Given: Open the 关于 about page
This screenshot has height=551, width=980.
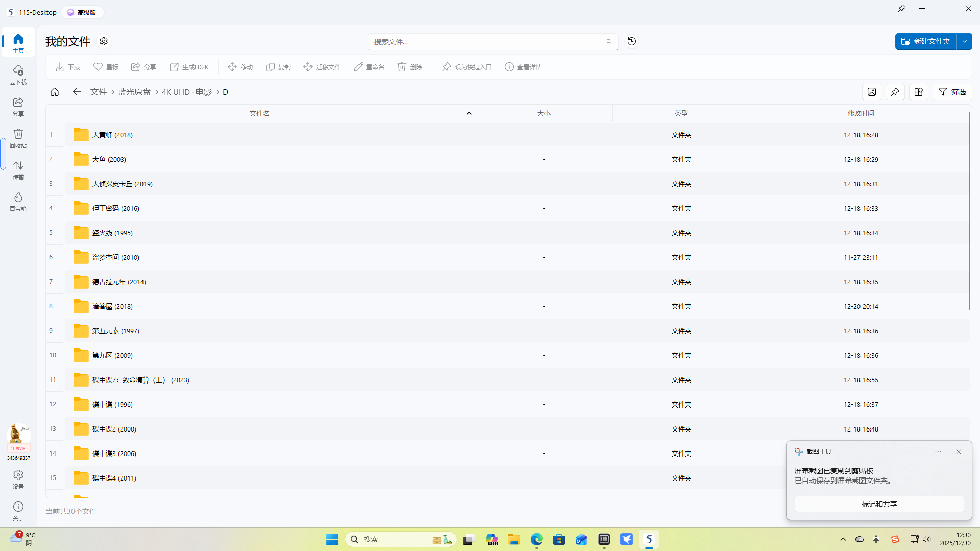Looking at the screenshot, I should click(x=18, y=511).
